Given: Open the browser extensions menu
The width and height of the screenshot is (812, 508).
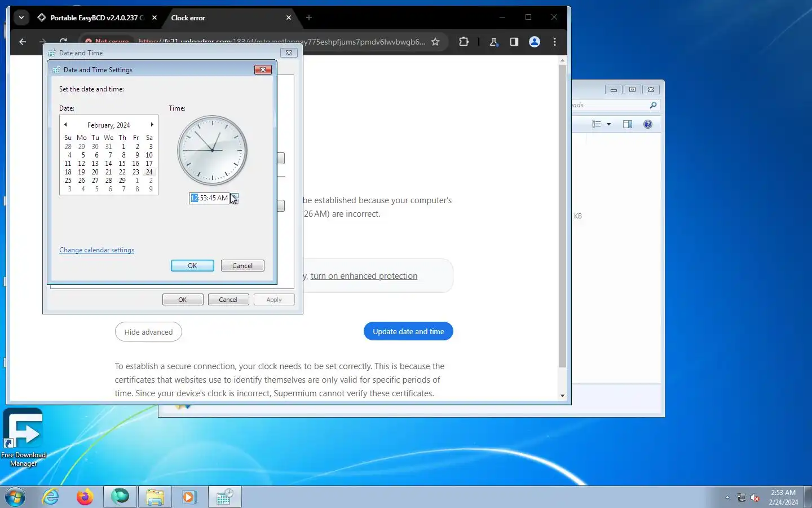Looking at the screenshot, I should click(x=464, y=42).
